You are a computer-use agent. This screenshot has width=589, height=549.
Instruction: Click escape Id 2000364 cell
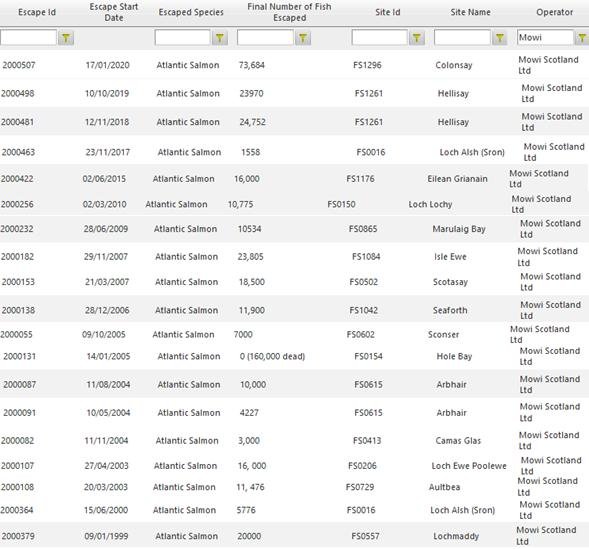pyautogui.click(x=17, y=510)
